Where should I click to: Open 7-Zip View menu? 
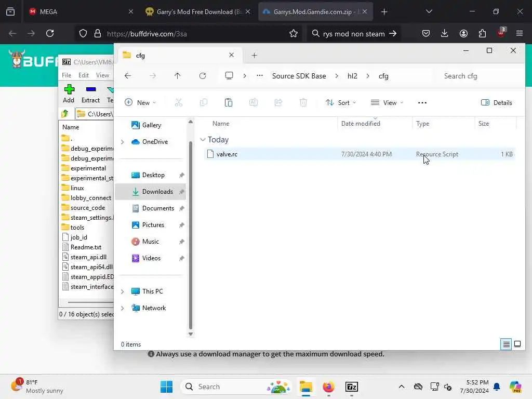[x=102, y=75]
